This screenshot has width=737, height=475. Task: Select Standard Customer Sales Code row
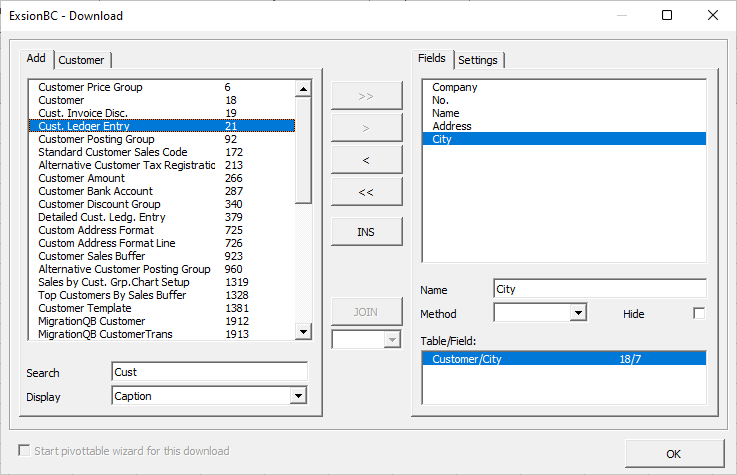(x=162, y=152)
